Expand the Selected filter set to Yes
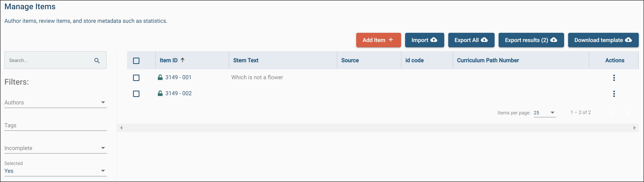The image size is (644, 182). coord(56,171)
